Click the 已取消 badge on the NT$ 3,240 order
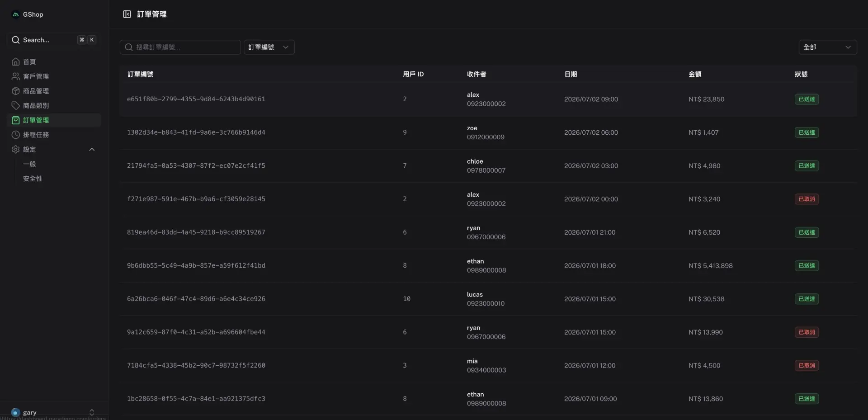 (x=807, y=199)
